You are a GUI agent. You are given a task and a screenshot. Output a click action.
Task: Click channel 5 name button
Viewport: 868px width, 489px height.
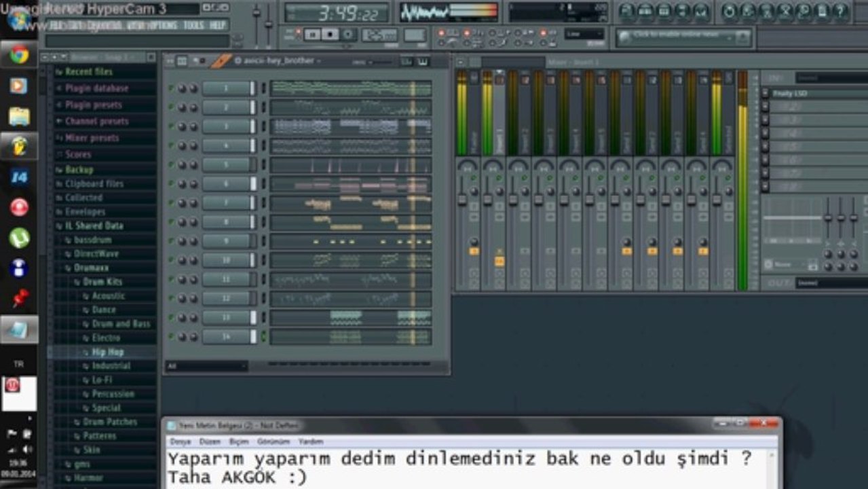tap(227, 164)
